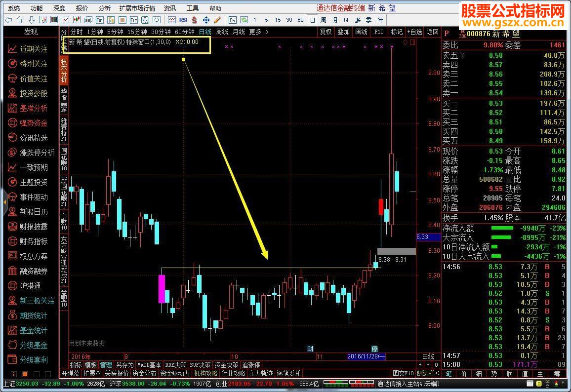Open 分级套利 in the sidebar
Image resolution: width=571 pixels, height=392 pixels.
point(28,360)
